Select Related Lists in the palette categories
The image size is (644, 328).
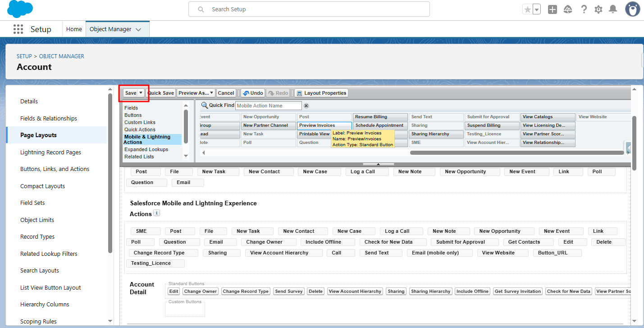[x=139, y=157]
